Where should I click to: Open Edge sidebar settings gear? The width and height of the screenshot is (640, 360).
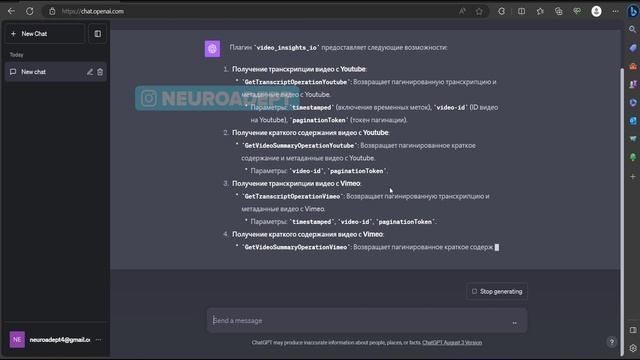click(x=633, y=348)
